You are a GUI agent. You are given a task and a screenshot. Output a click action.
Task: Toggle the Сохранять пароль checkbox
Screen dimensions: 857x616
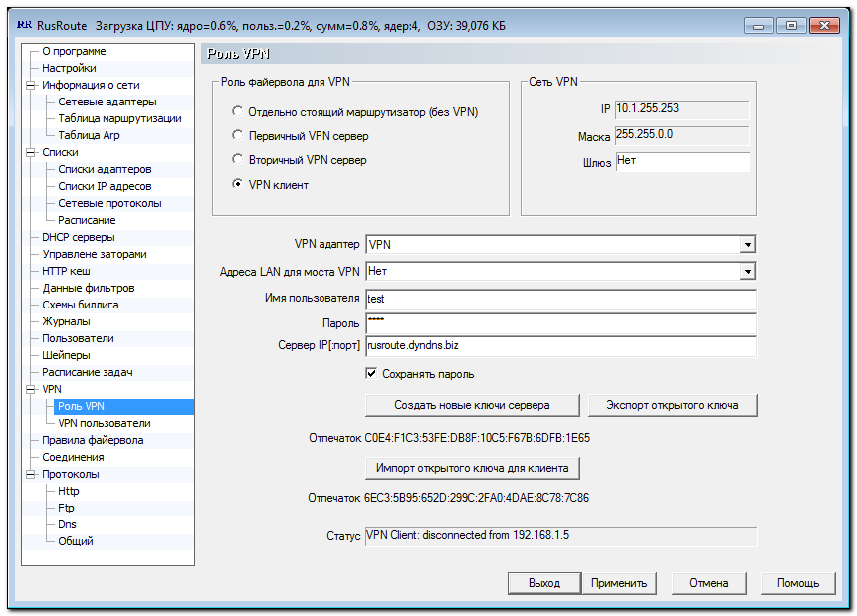click(x=371, y=374)
